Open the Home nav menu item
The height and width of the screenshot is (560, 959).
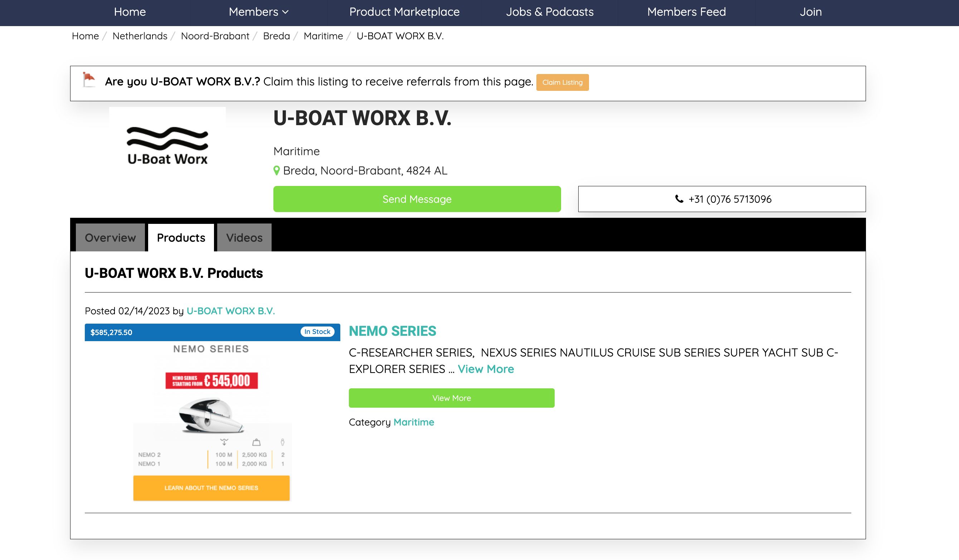tap(130, 12)
